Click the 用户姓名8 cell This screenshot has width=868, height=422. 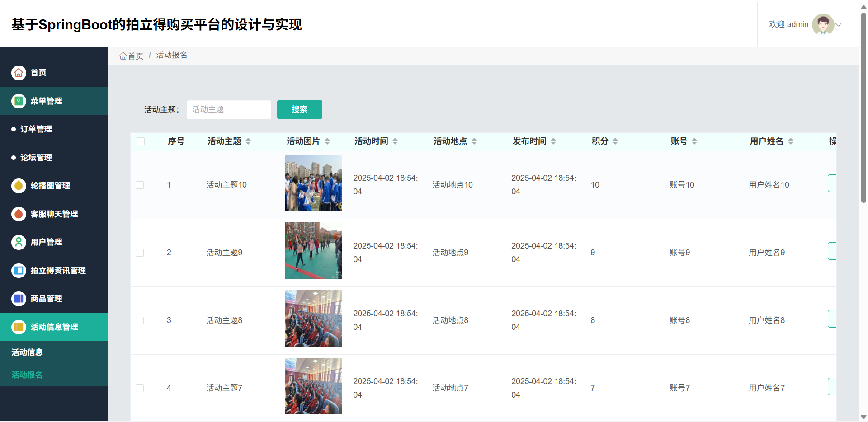[x=767, y=320]
